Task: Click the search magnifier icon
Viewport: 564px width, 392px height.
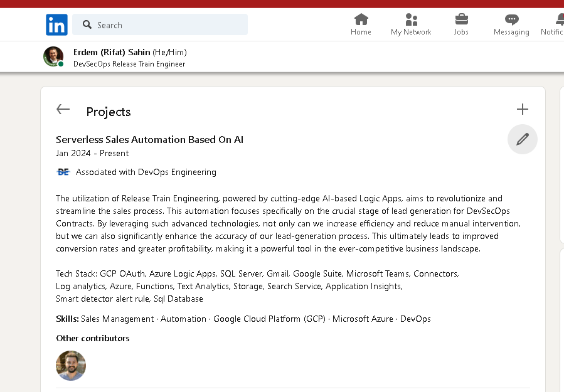Action: [87, 24]
